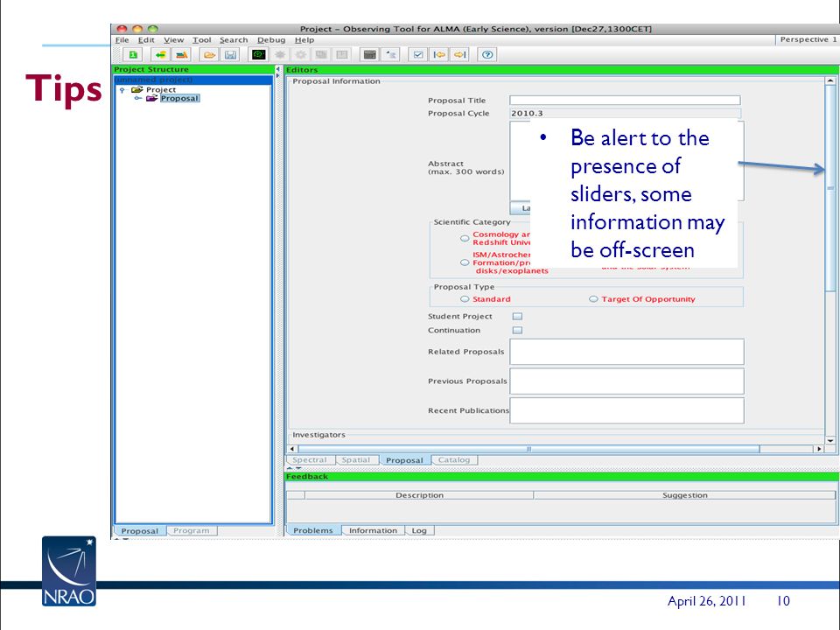The image size is (840, 630).
Task: Switch to the Spectral editor tab
Action: coord(310,460)
